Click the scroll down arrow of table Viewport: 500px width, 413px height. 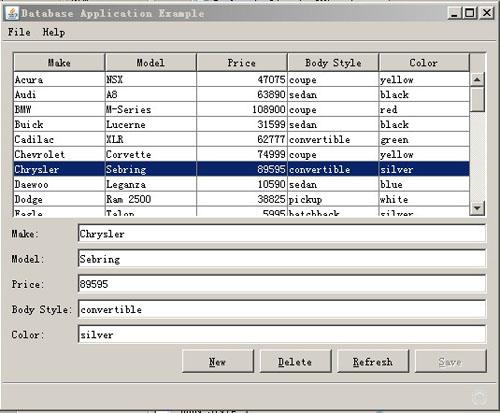477,208
